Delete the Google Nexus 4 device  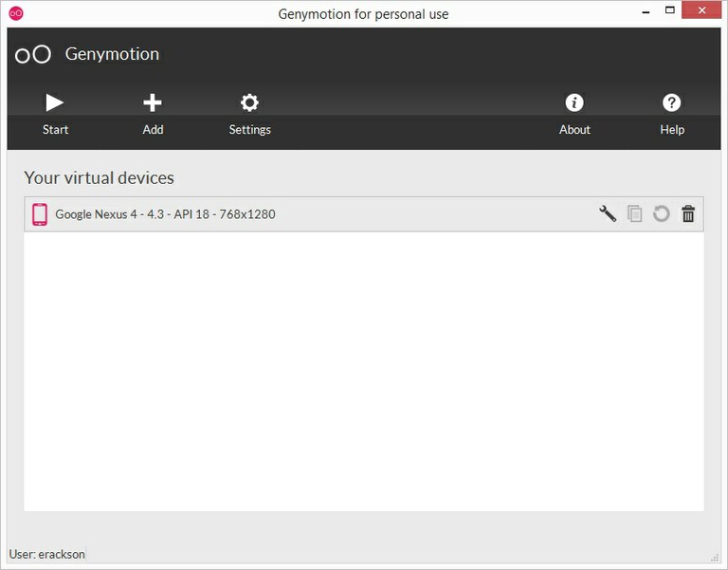(x=688, y=213)
